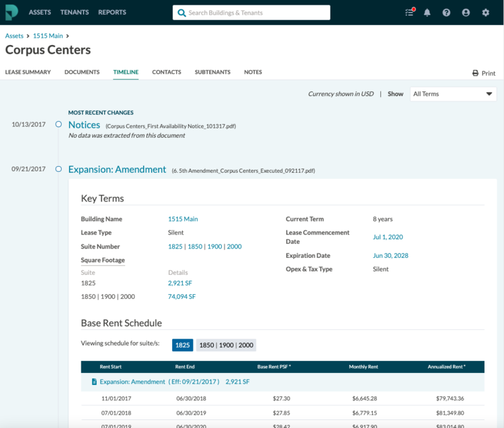Click the $27.85 base rent cell
Viewport: 504px width, 428px height.
282,413
